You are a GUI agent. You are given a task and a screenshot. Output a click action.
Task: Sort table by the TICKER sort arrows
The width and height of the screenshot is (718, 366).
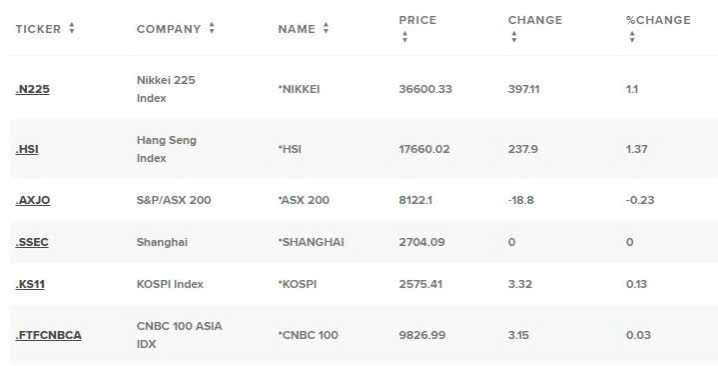pyautogui.click(x=72, y=28)
